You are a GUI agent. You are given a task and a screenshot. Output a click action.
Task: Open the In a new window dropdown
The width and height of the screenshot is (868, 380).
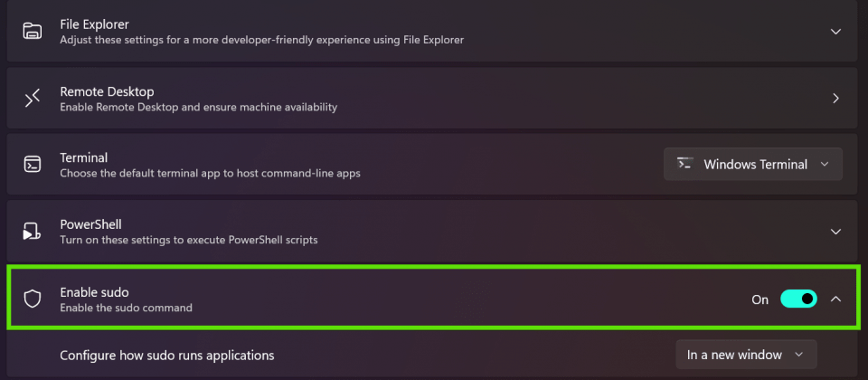point(746,355)
